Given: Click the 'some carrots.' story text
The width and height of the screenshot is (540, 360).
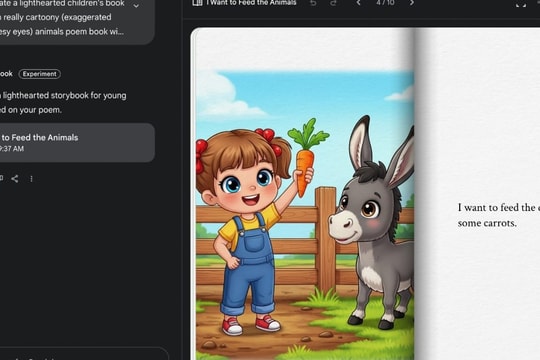Looking at the screenshot, I should (x=487, y=223).
